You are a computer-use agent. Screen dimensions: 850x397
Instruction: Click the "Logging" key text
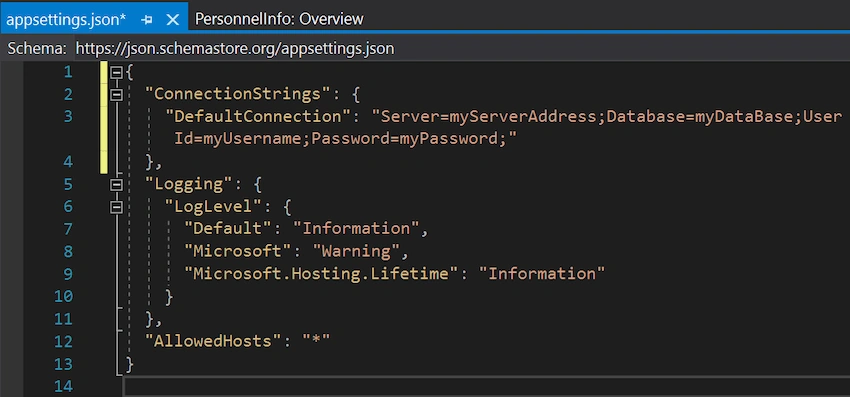[x=189, y=184]
